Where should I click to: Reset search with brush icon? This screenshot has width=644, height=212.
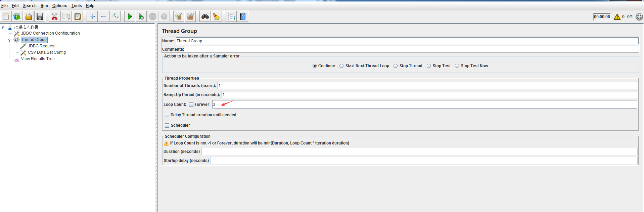216,16
